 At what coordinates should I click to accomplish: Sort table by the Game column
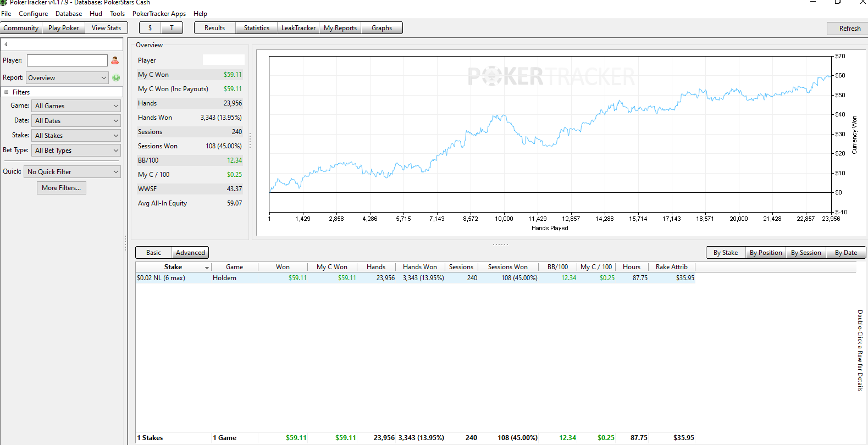(x=234, y=267)
